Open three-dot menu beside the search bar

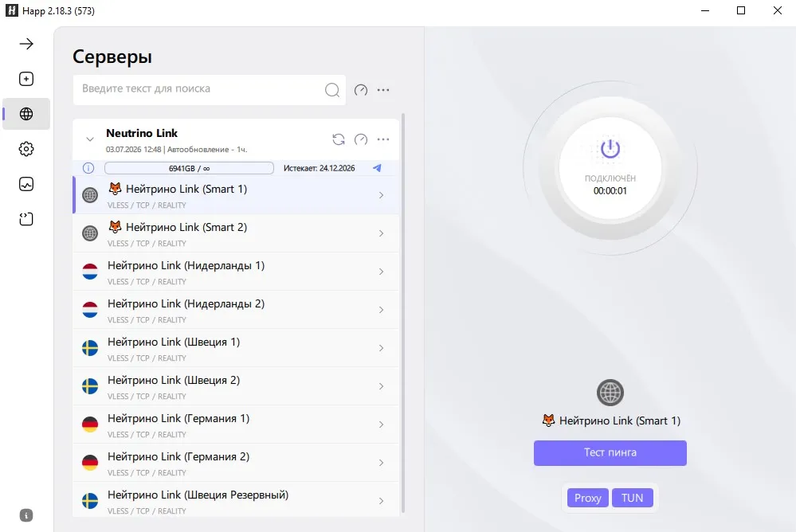click(x=383, y=90)
